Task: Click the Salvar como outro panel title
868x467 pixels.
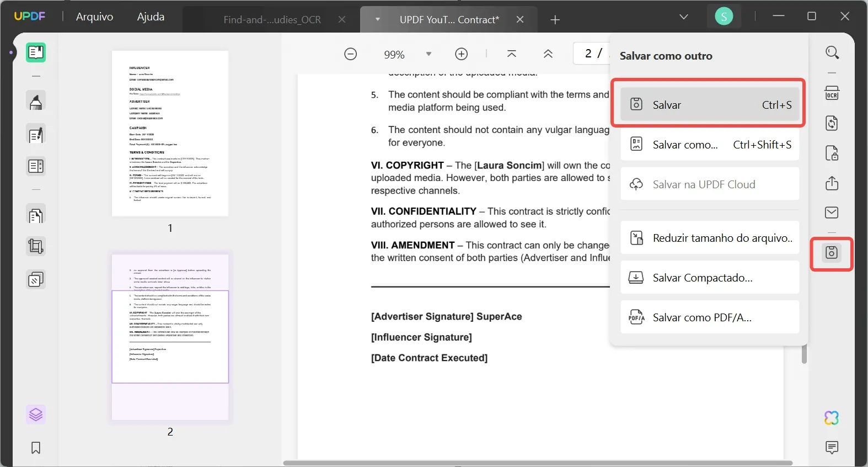Action: [666, 56]
